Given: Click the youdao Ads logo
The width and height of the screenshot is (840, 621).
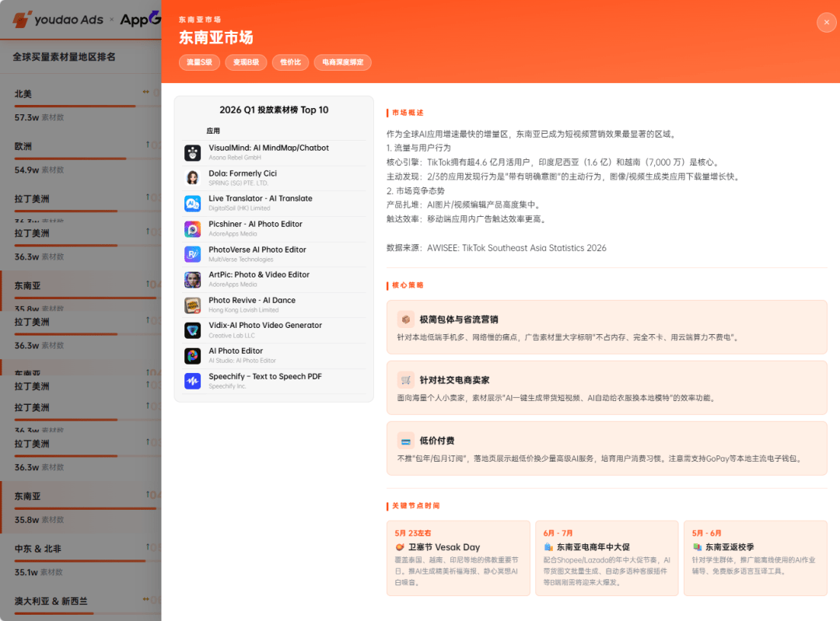Looking at the screenshot, I should pyautogui.click(x=58, y=19).
